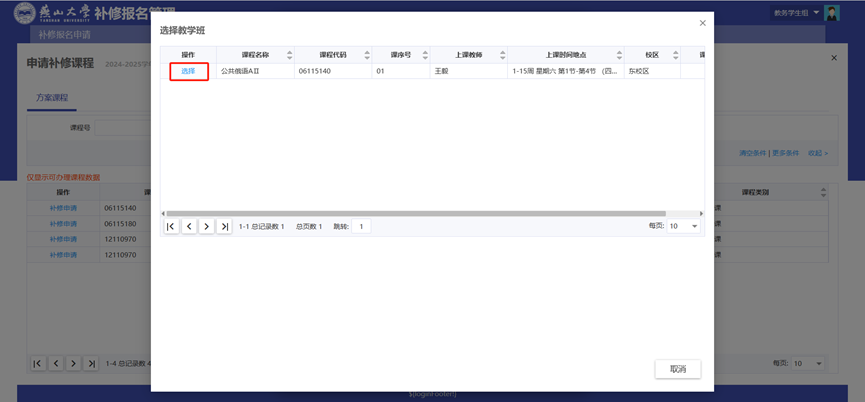Sort by 课程名称 column arrows
The height and width of the screenshot is (402, 865).
[x=289, y=55]
